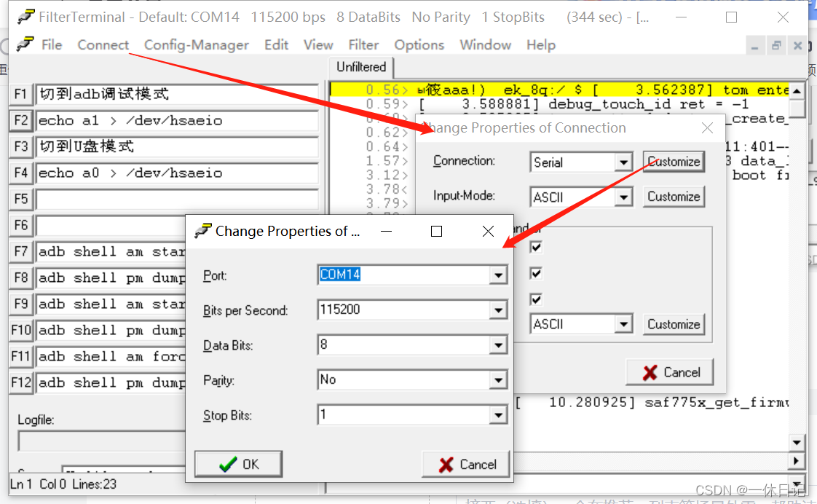Open the Edit menu
Viewport: 817px width, 504px height.
(x=276, y=45)
